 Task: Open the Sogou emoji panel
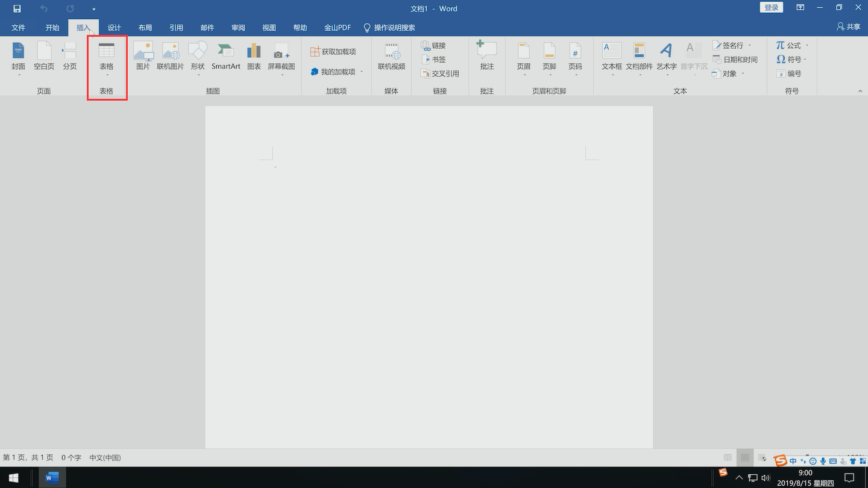pos(813,461)
